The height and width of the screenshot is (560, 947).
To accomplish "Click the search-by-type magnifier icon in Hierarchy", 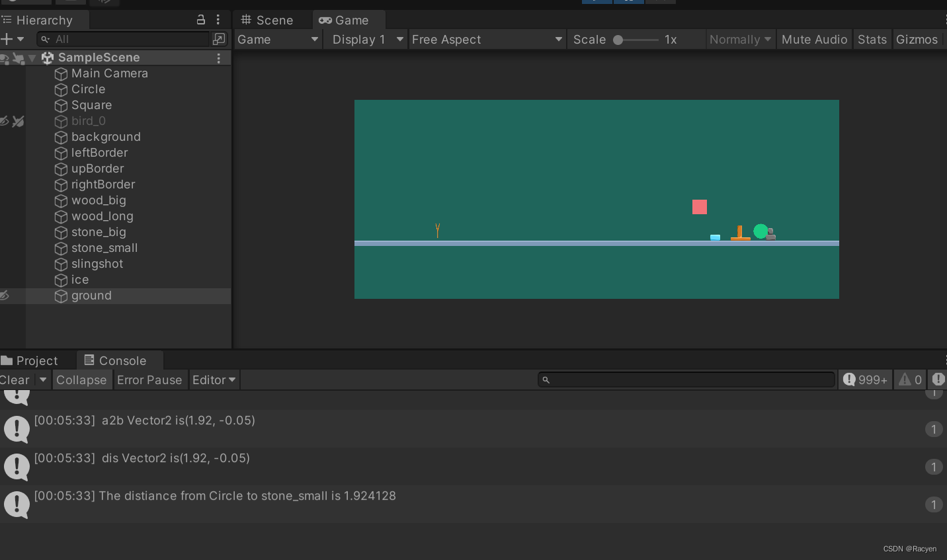I will 44,39.
